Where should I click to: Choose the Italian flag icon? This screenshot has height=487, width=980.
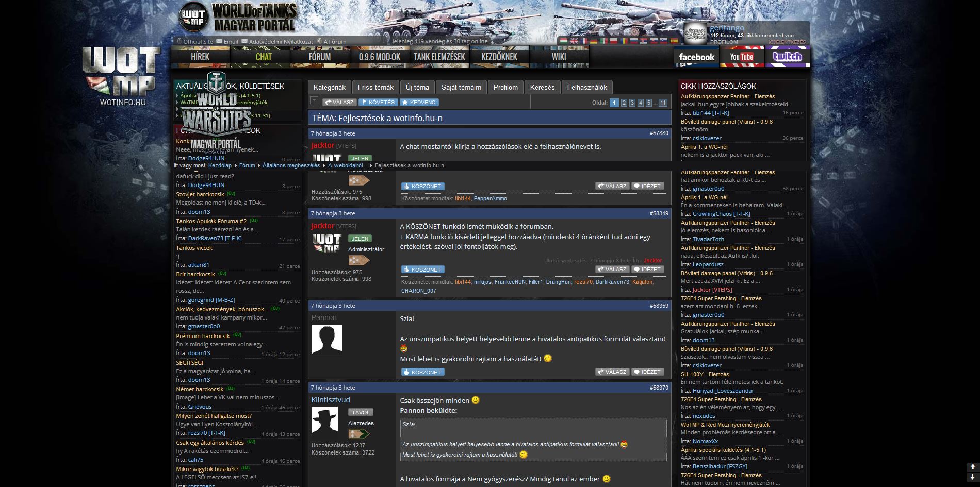click(604, 41)
